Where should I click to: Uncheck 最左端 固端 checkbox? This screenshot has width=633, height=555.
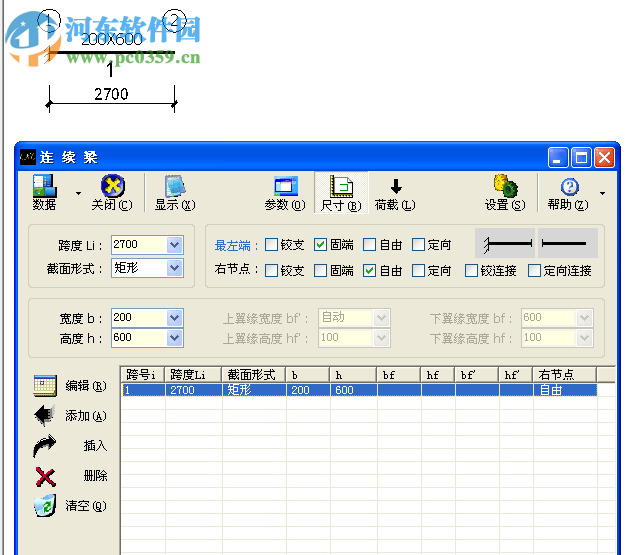[320, 245]
